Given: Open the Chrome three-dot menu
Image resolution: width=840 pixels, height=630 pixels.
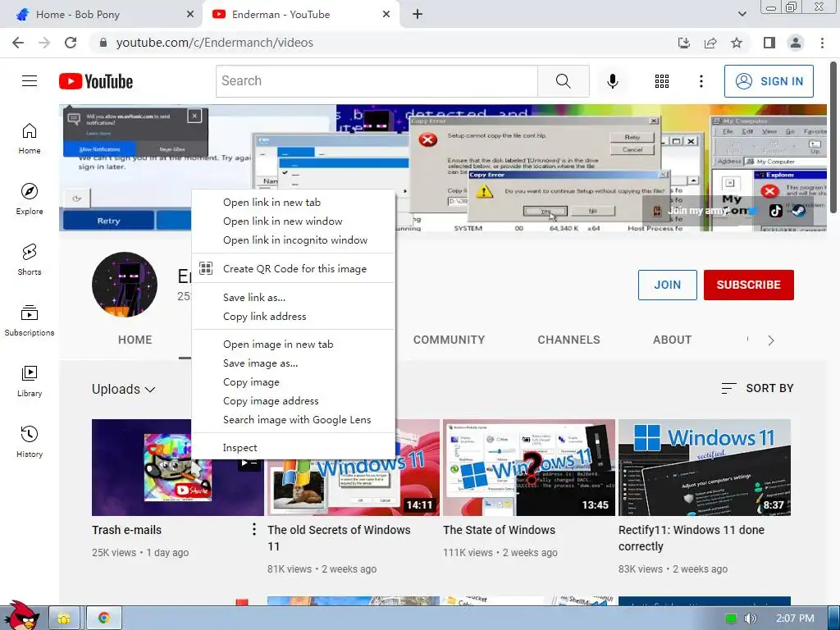Looking at the screenshot, I should tap(822, 43).
